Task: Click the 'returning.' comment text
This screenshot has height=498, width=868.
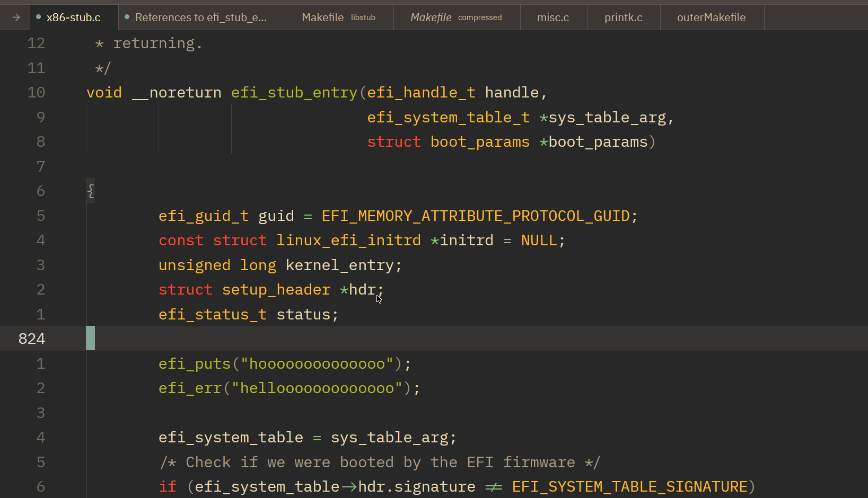Action: [158, 43]
